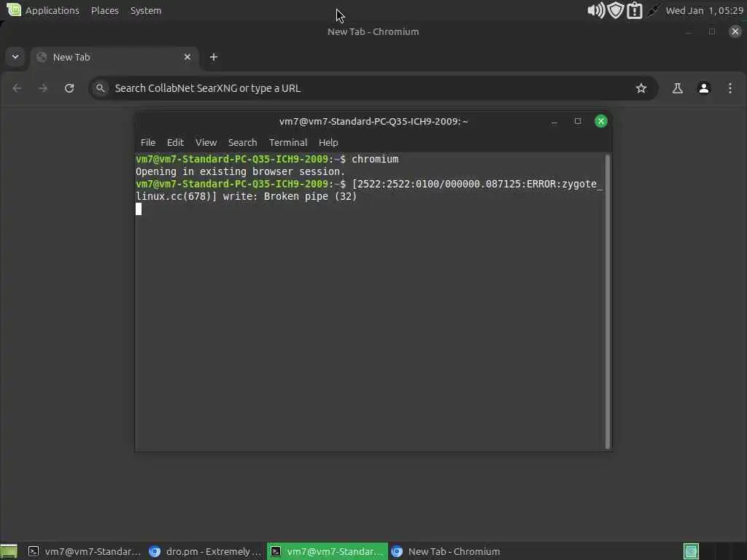The width and height of the screenshot is (747, 560).
Task: Expand the tab search dropdown arrow
Action: (15, 57)
